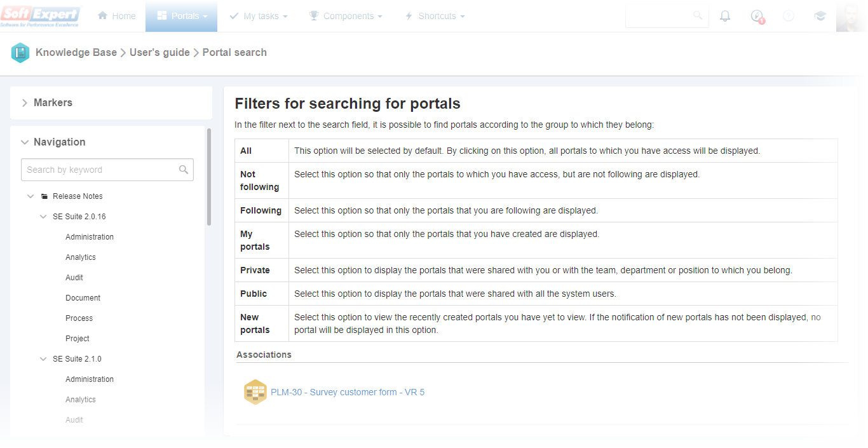Click the 'Public' table cell
The height and width of the screenshot is (448, 868).
pyautogui.click(x=262, y=294)
